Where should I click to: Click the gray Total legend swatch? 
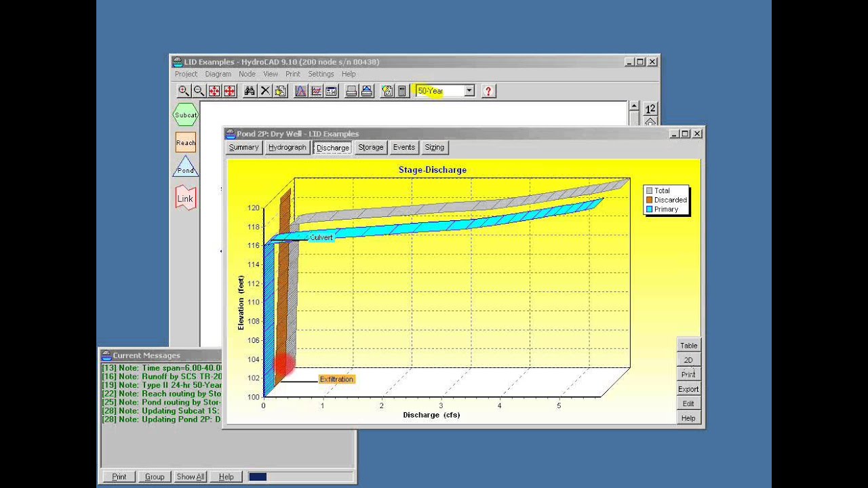coord(650,191)
